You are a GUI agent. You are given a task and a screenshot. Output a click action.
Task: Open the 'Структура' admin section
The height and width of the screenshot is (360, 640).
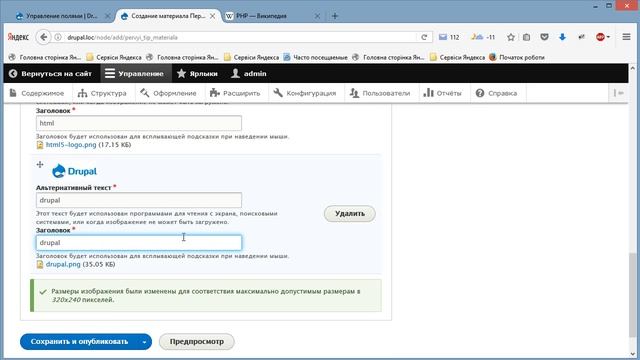[x=102, y=93]
